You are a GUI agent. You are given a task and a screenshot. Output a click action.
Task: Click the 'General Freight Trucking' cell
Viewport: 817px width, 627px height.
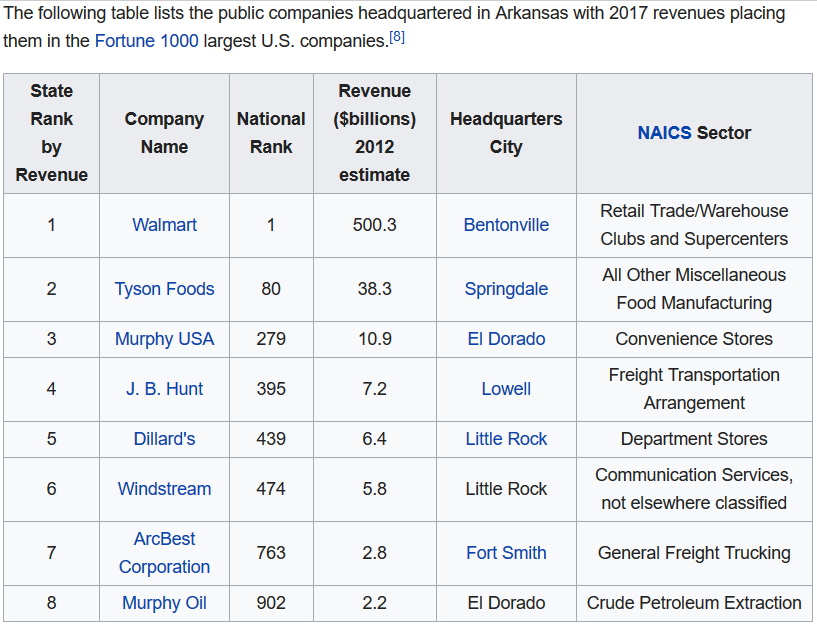tap(694, 552)
